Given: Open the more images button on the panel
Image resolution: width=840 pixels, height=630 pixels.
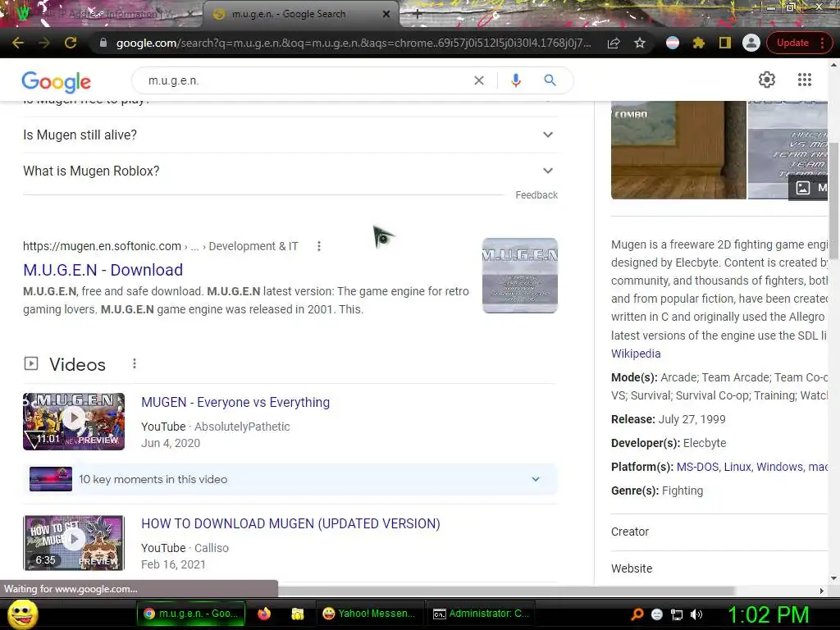Looking at the screenshot, I should click(x=808, y=188).
